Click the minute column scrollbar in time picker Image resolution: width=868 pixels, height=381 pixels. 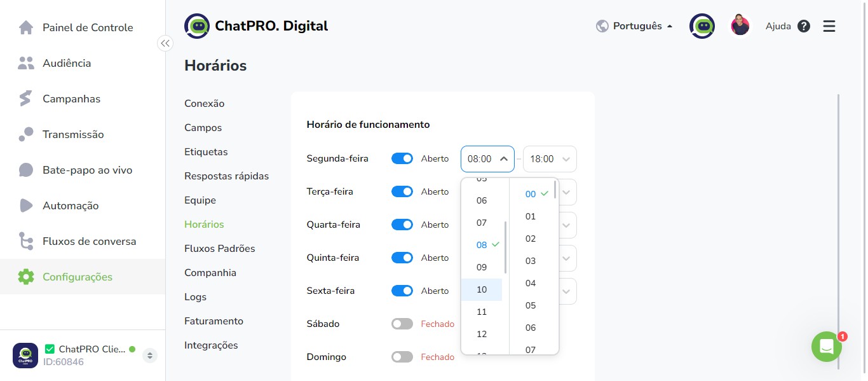click(x=555, y=190)
